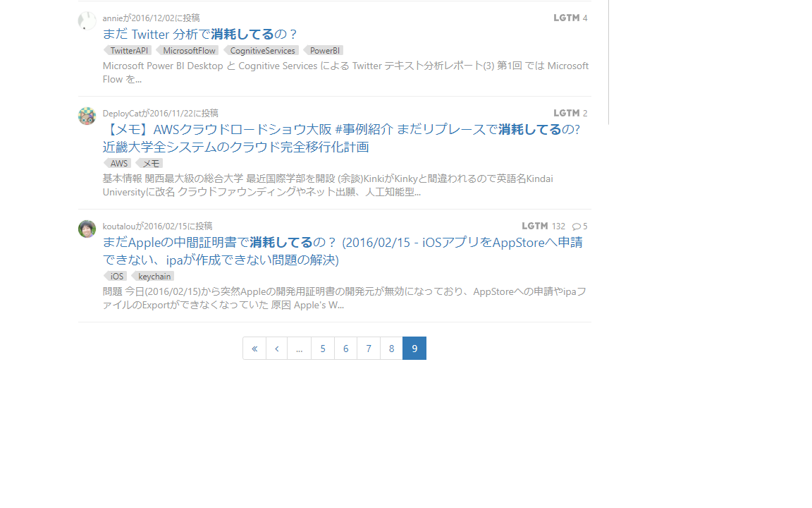Select the AWS tag
This screenshot has height=508, width=812.
coord(118,163)
